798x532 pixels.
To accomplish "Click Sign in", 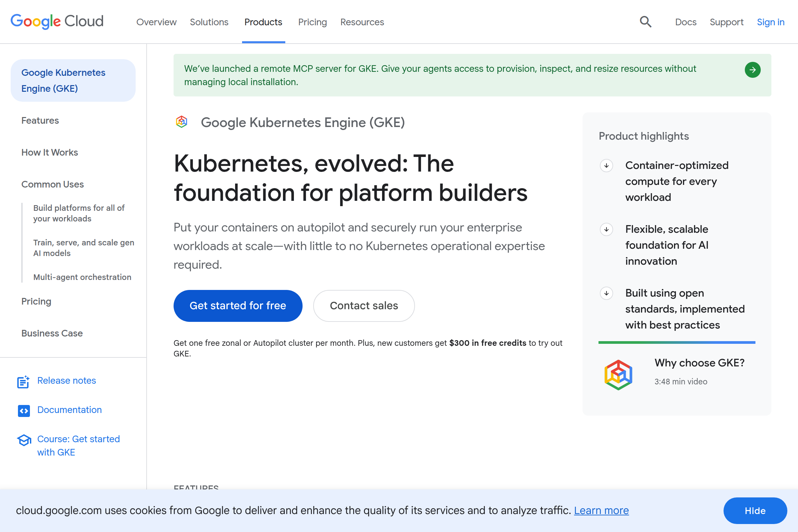I will [770, 22].
